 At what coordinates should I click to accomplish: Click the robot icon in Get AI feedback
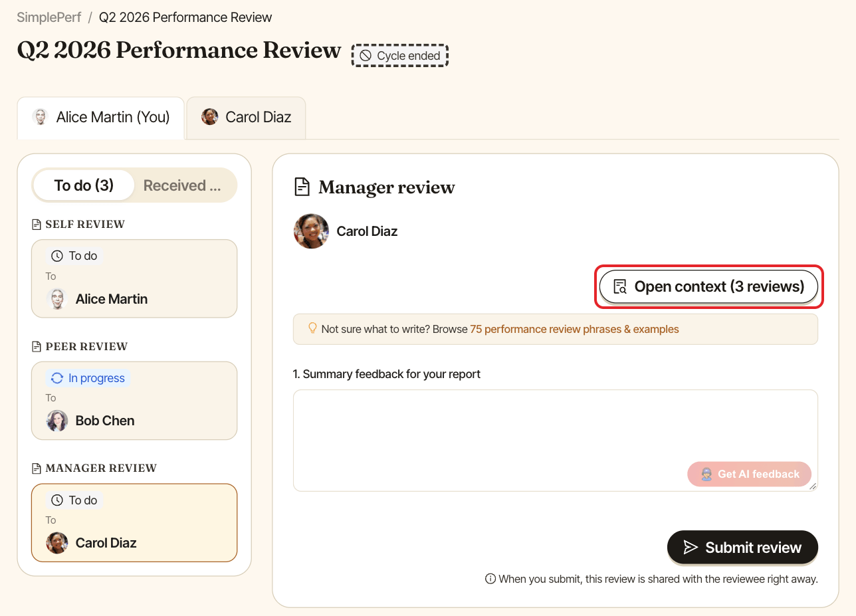[x=706, y=474]
